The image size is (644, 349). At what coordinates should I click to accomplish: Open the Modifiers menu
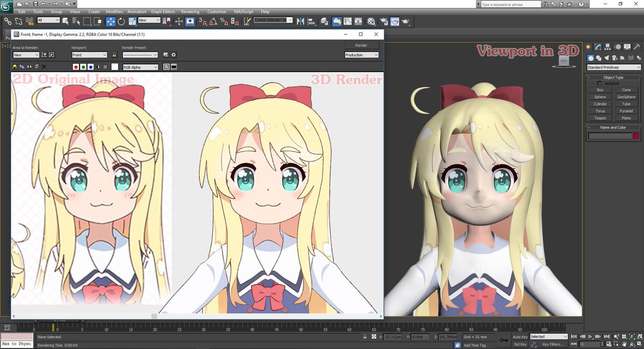[114, 11]
